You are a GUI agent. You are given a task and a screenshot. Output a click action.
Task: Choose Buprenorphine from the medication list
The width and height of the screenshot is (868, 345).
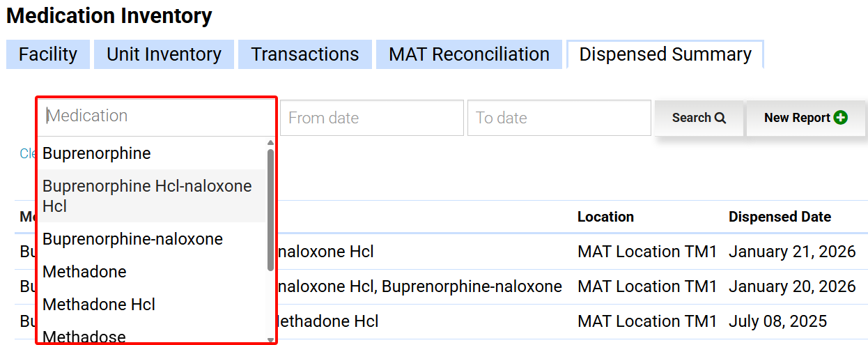coord(97,153)
